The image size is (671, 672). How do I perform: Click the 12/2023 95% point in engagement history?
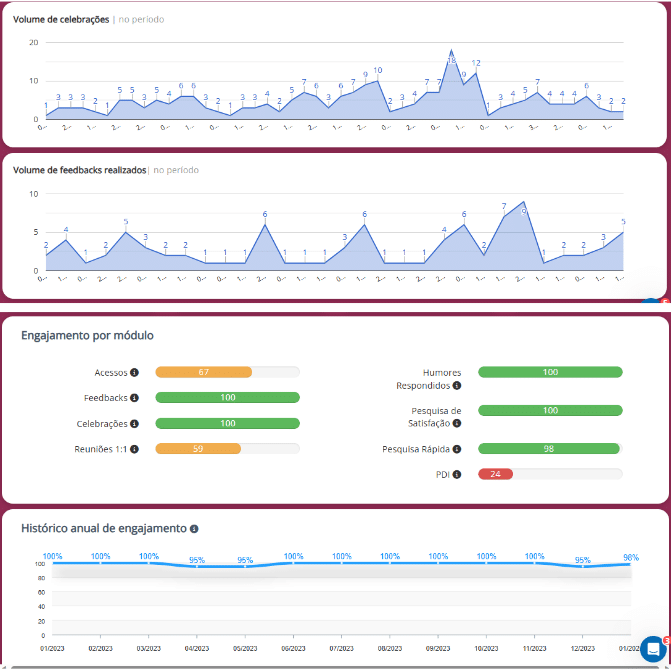click(583, 567)
